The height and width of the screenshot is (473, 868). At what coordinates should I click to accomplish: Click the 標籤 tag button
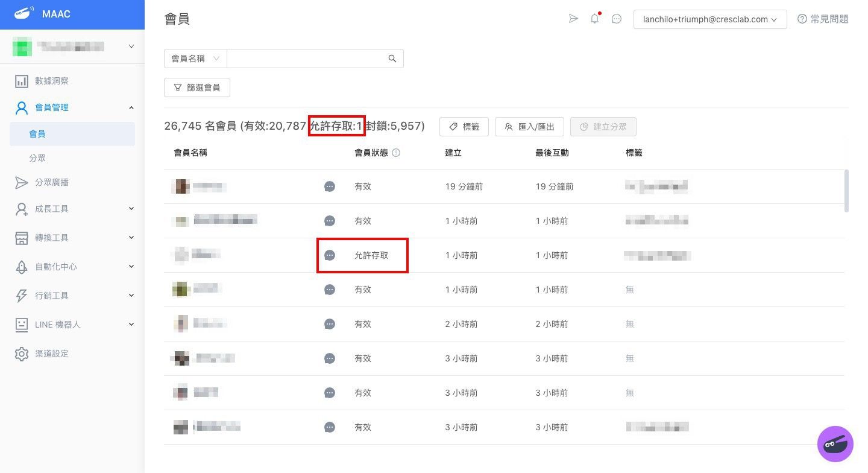tap(464, 127)
